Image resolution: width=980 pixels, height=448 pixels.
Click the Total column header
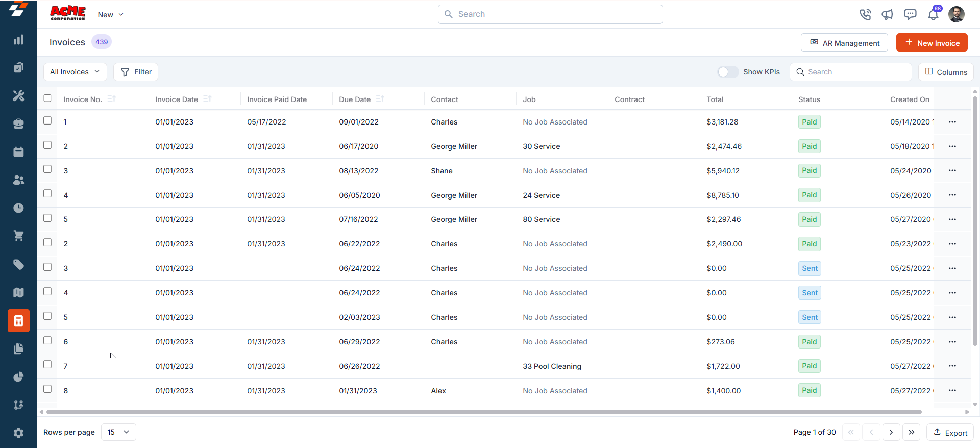click(x=715, y=99)
